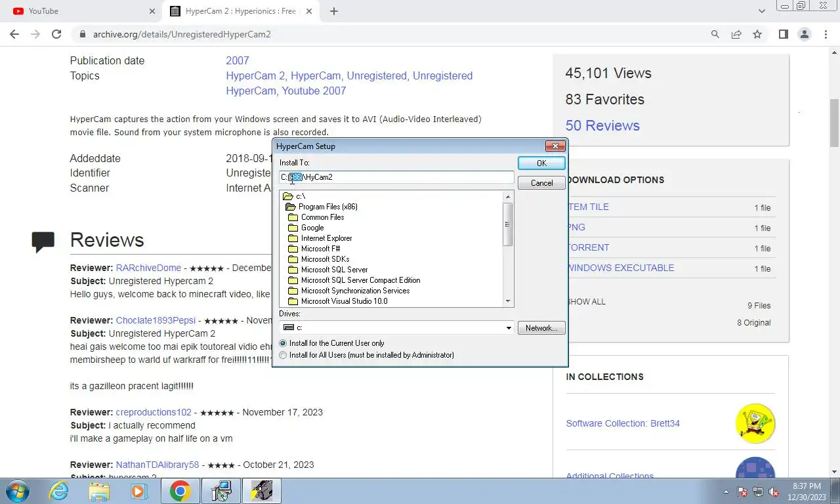Click the browser back arrow
The height and width of the screenshot is (504, 840).
pyautogui.click(x=14, y=34)
